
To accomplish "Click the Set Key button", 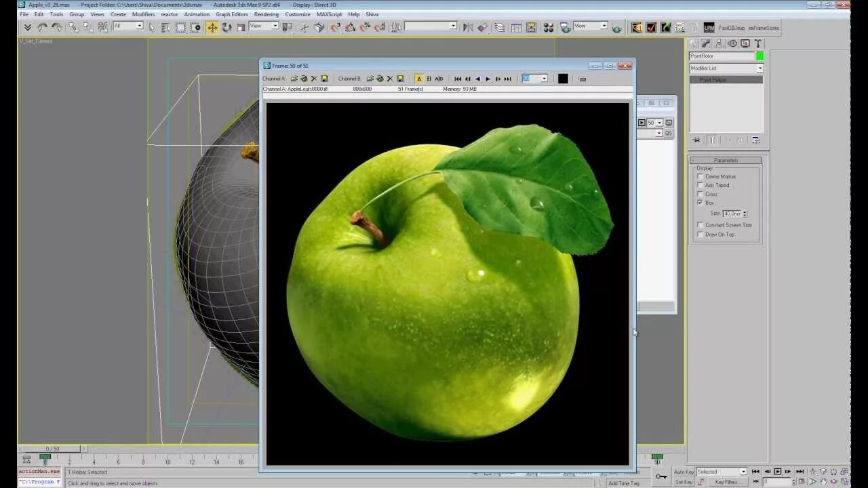I will click(x=684, y=482).
